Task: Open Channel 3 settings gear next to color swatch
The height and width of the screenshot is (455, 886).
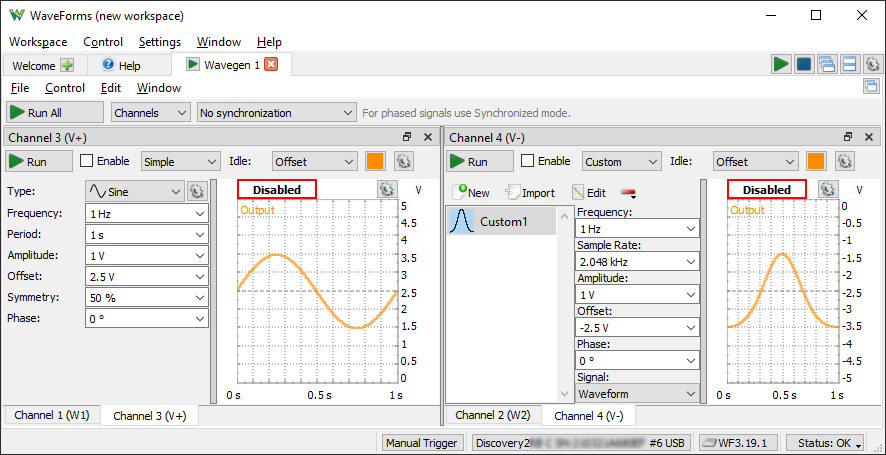Action: tap(404, 161)
